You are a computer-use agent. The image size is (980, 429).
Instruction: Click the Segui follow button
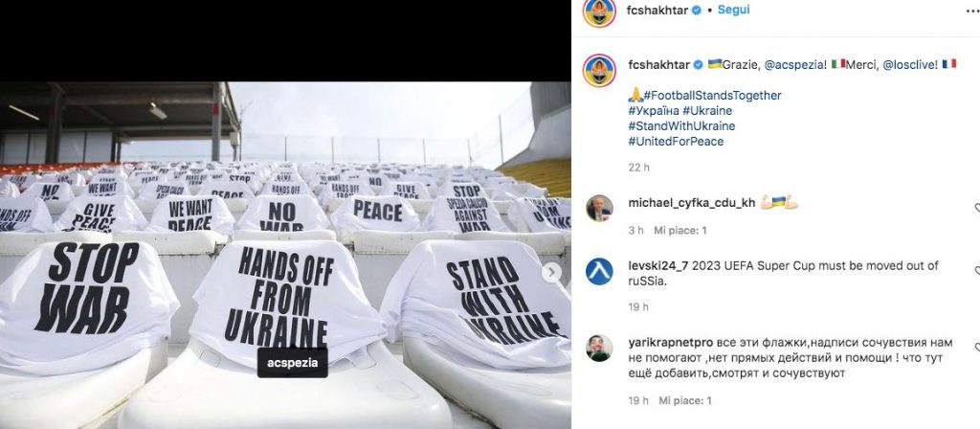pyautogui.click(x=733, y=10)
